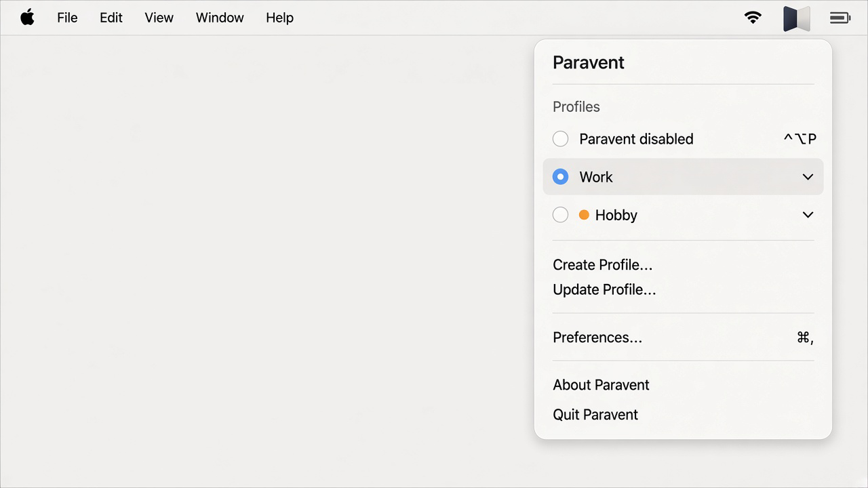868x488 pixels.
Task: Click the orange dot beside Hobby
Action: coord(584,215)
